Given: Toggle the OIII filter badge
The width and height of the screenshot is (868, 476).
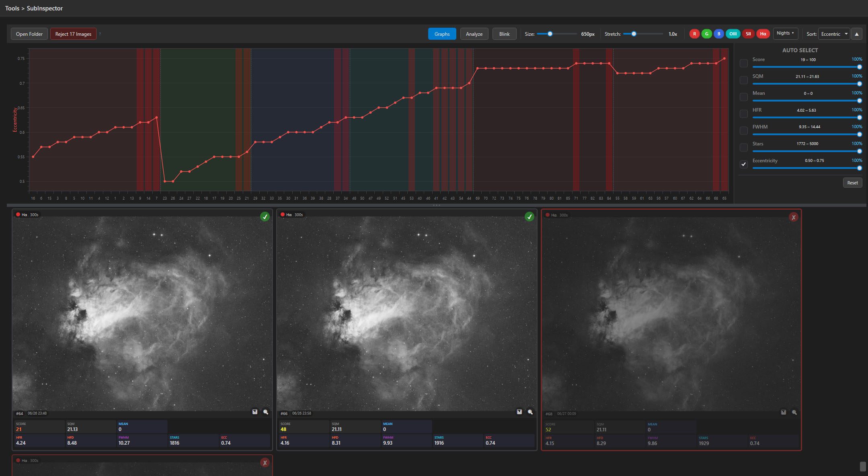Looking at the screenshot, I should point(733,34).
